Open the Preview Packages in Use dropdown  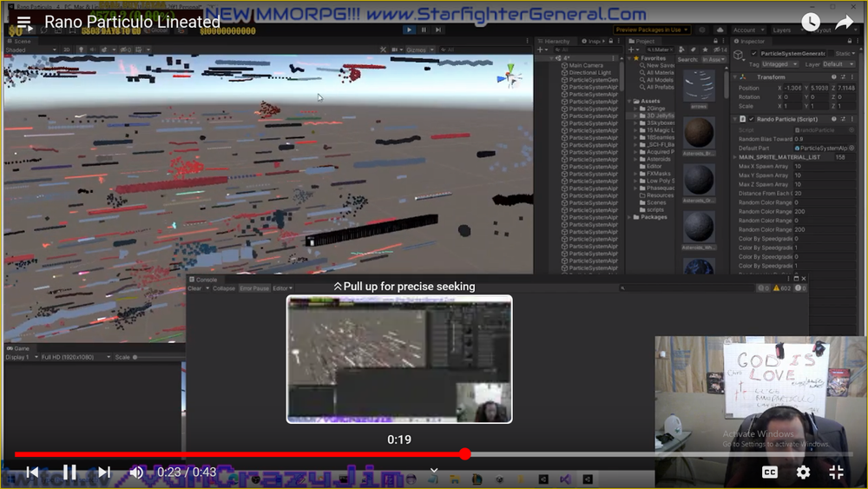652,30
